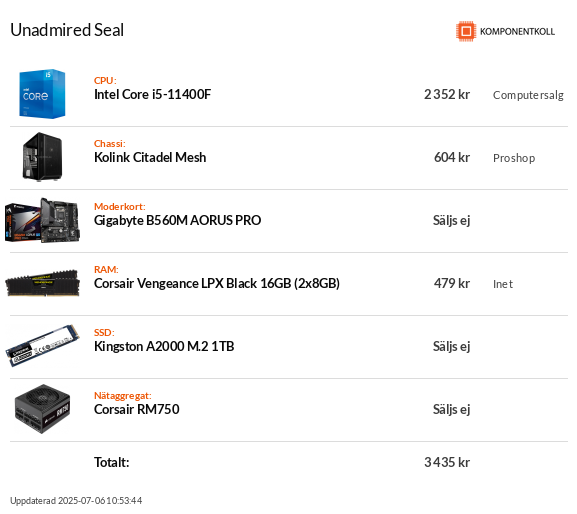577x514 pixels.
Task: Click the Unadmired Seal build title
Action: [x=67, y=30]
